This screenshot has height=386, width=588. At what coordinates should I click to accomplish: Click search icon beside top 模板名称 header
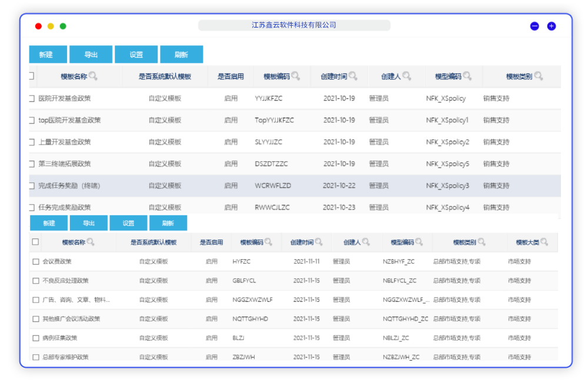(x=93, y=76)
